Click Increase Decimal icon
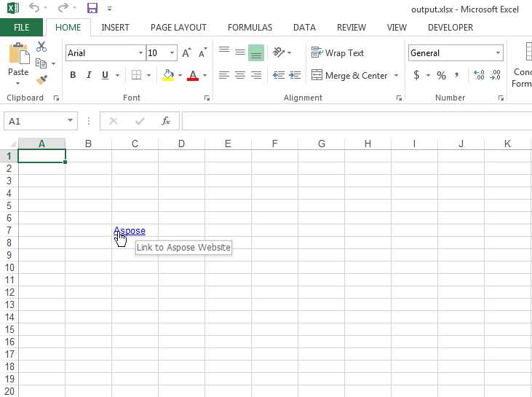532x397 pixels. pyautogui.click(x=479, y=75)
